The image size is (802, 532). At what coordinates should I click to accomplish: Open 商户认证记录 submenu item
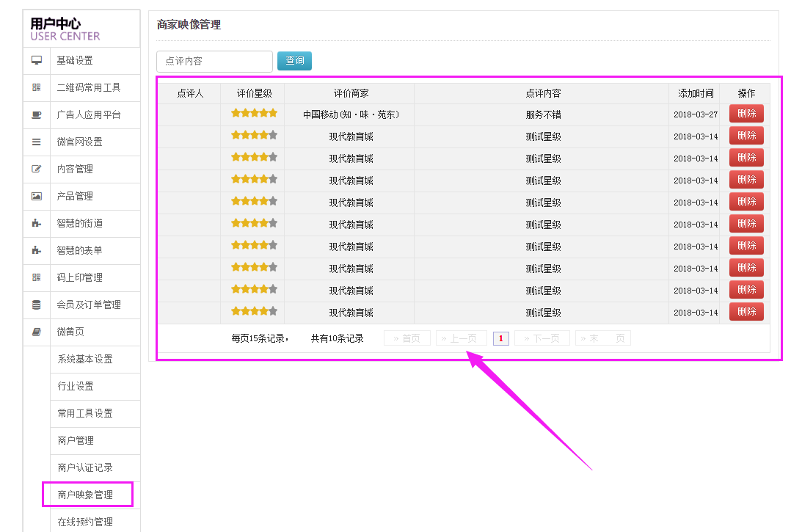(x=86, y=468)
